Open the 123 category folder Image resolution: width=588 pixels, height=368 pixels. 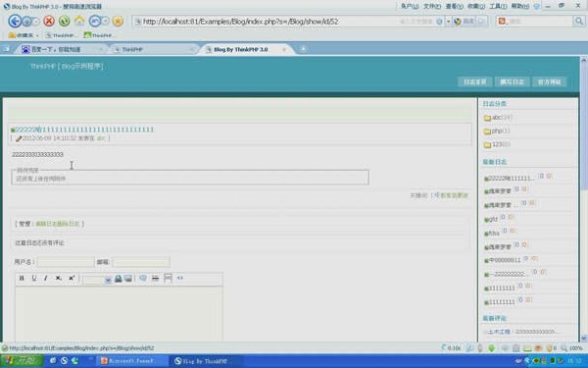coord(497,144)
